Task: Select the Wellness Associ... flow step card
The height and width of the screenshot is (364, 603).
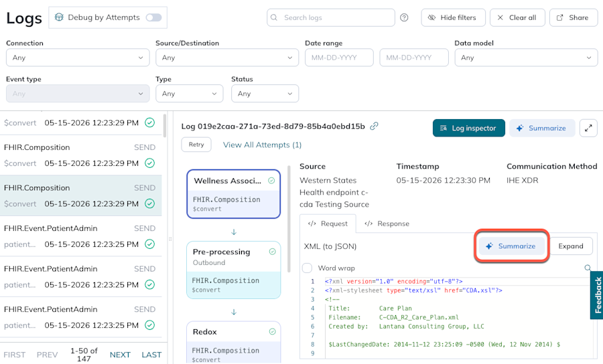Action: coord(233,194)
